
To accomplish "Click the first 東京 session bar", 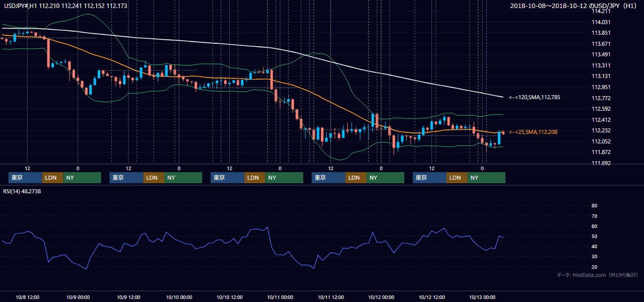I will pos(25,178).
